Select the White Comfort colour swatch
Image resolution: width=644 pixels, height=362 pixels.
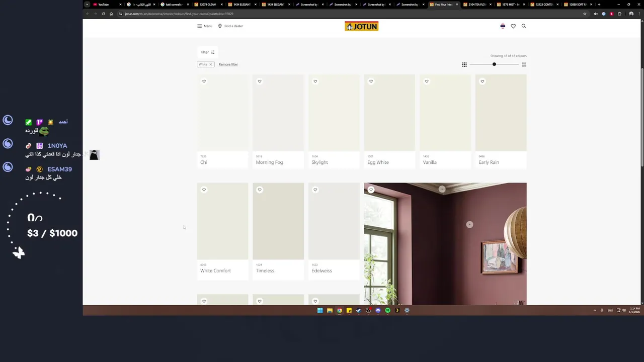tap(222, 221)
